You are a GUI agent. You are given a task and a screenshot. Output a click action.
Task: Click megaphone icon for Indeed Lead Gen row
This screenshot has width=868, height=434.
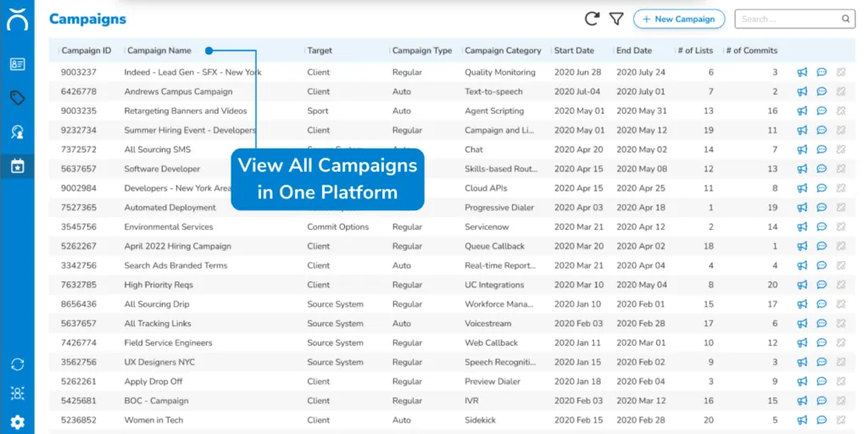click(x=802, y=73)
